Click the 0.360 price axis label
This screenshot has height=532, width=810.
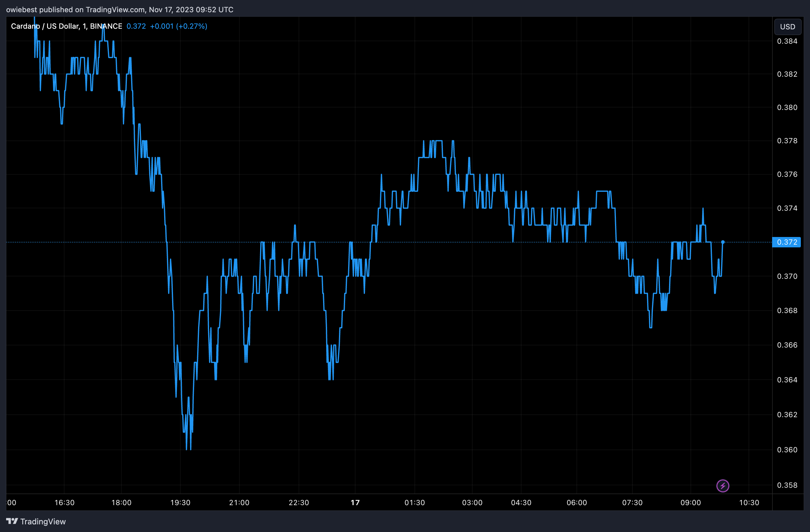coord(787,450)
